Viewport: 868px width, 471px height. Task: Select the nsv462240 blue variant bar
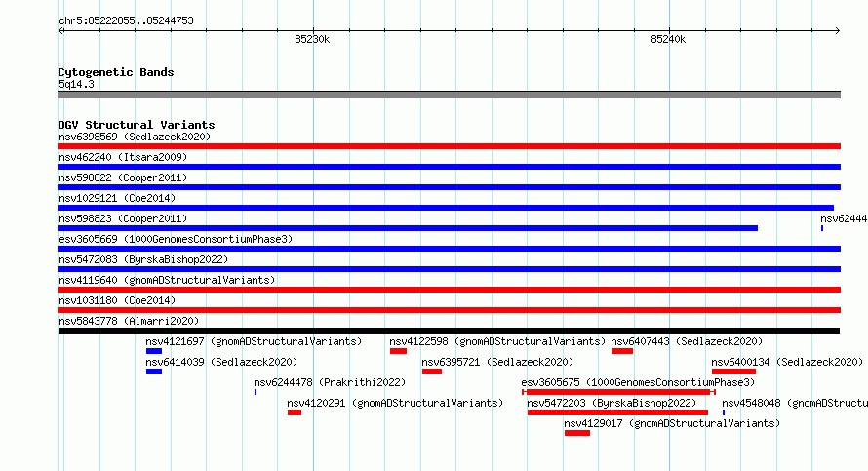pyautogui.click(x=449, y=167)
